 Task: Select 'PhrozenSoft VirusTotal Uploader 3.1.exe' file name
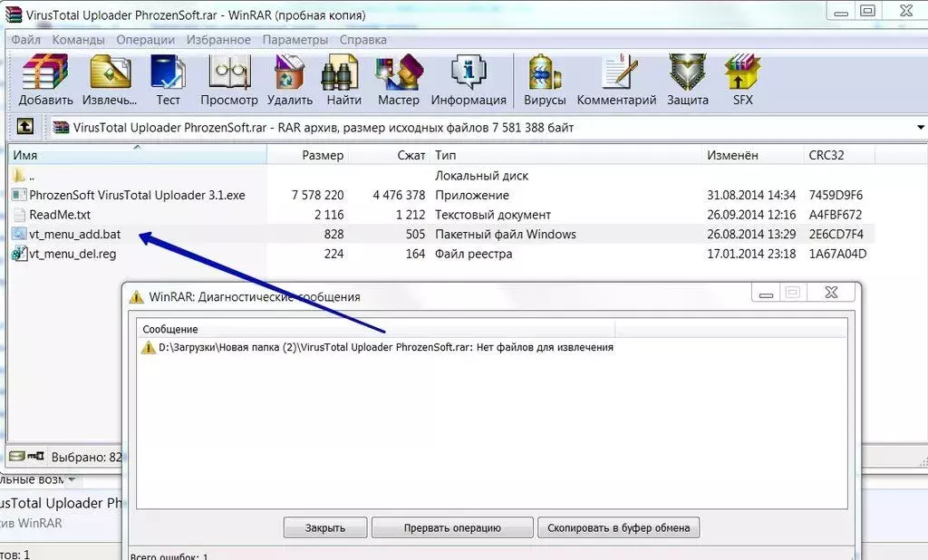click(137, 195)
